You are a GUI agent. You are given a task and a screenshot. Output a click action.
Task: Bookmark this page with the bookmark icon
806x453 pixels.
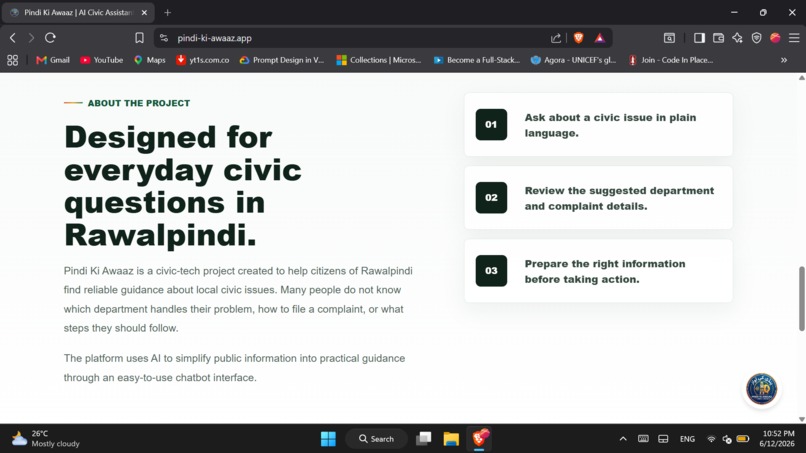(139, 38)
